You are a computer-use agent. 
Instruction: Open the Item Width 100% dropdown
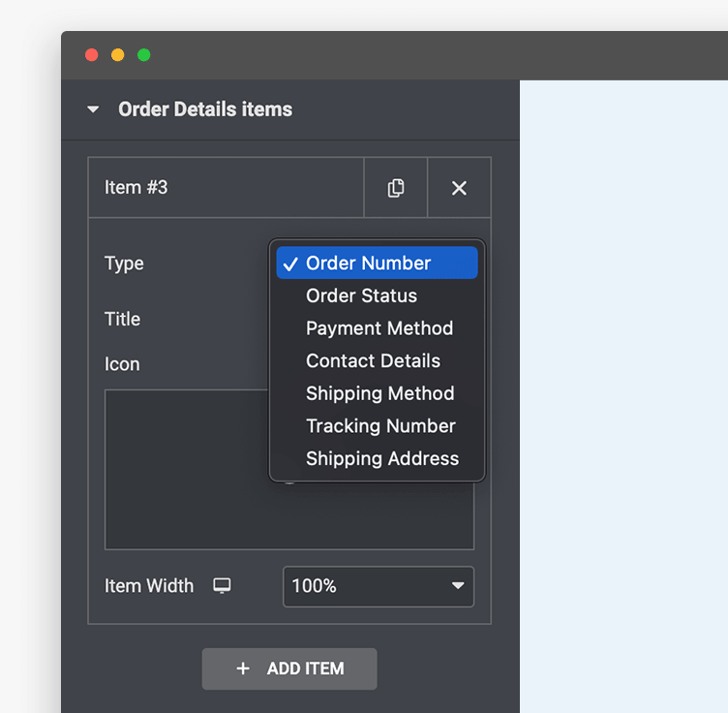(378, 586)
